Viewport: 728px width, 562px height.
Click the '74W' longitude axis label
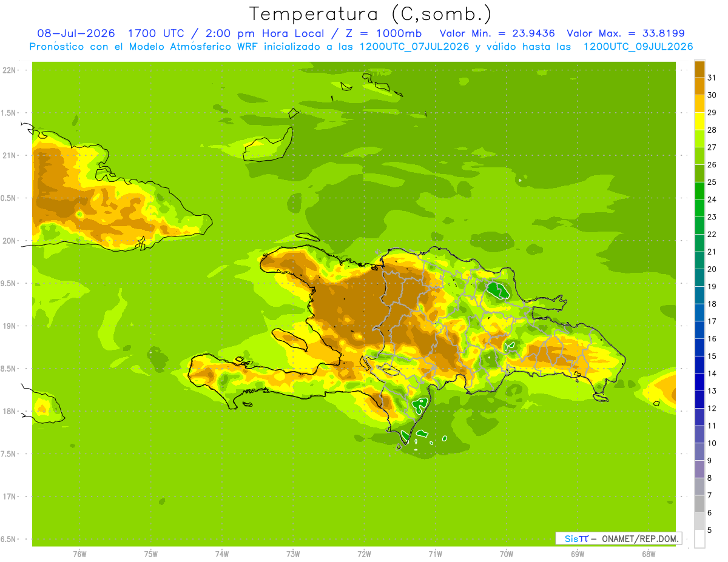point(222,554)
